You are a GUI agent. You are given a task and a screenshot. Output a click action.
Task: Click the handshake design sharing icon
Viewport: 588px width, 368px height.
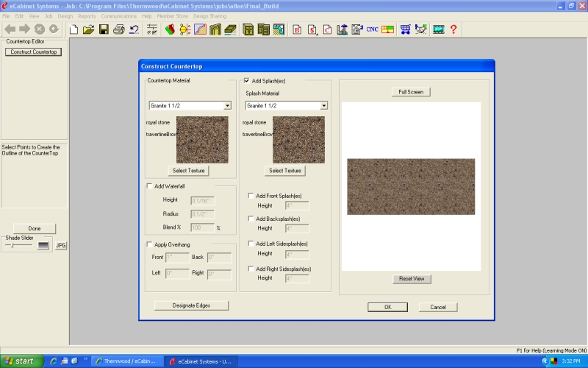(x=420, y=29)
